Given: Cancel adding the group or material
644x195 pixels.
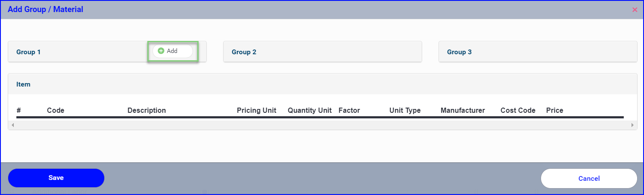Looking at the screenshot, I should (589, 178).
